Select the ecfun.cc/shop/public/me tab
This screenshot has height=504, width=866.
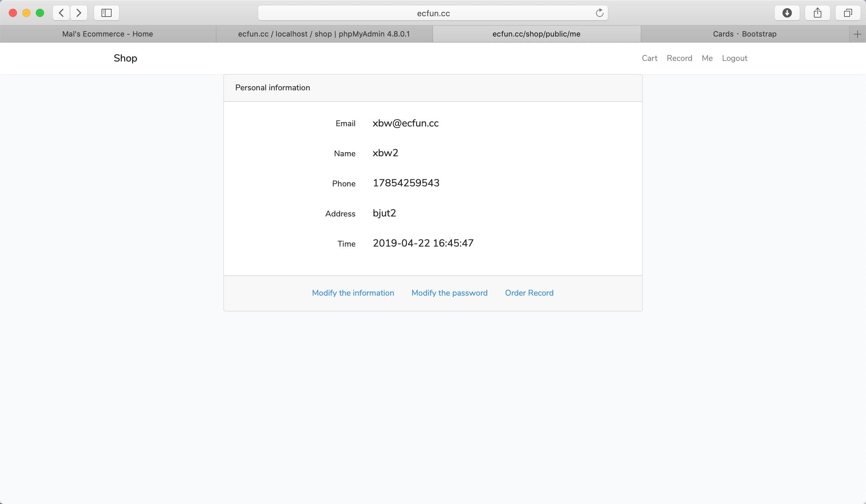[x=536, y=34]
